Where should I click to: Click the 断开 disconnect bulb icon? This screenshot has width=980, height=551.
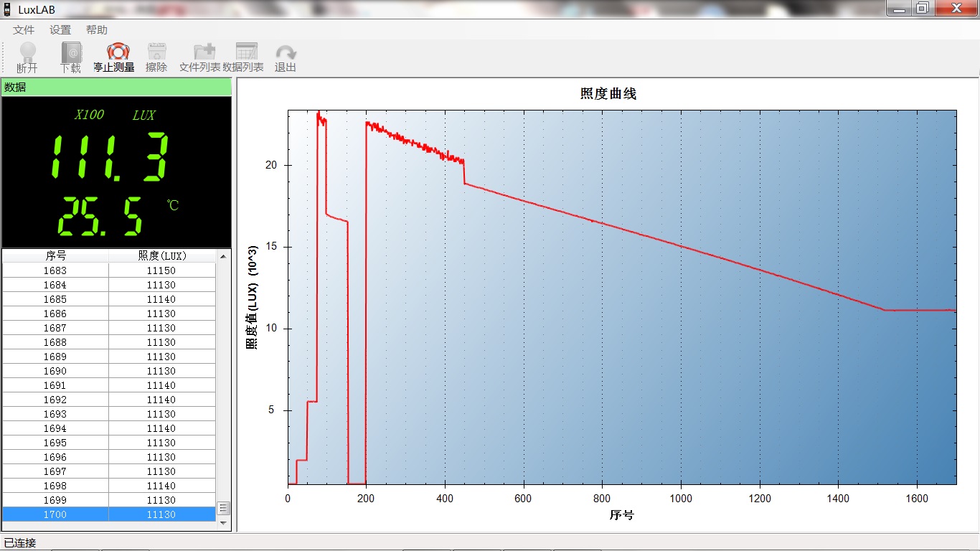click(x=27, y=51)
